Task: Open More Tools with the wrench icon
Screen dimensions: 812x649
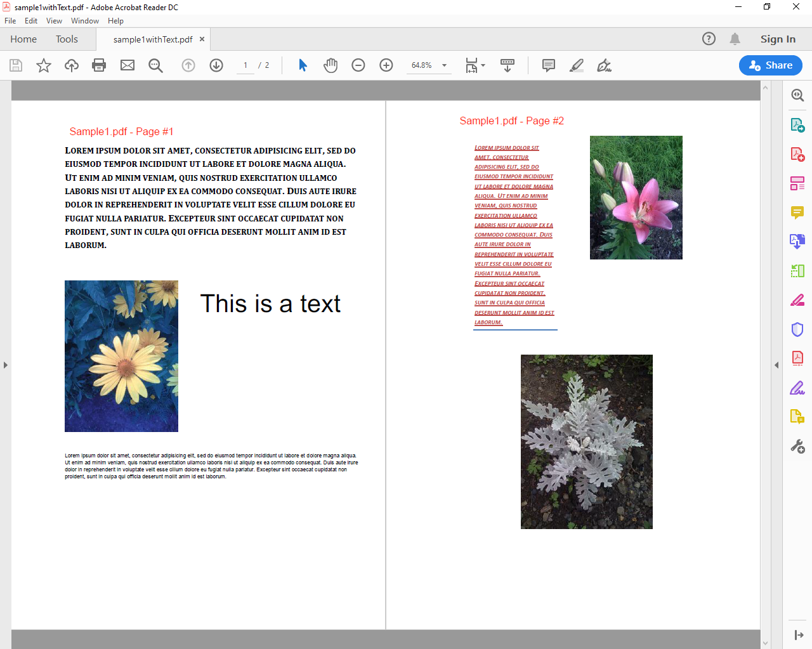Action: 797,446
